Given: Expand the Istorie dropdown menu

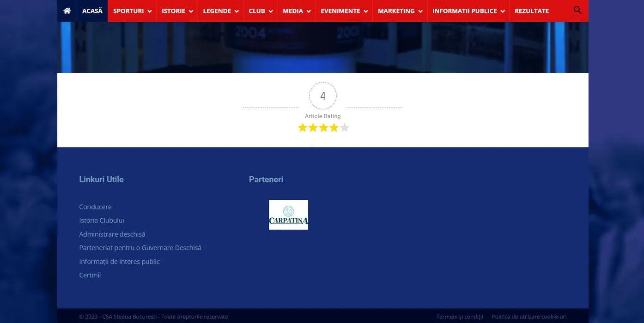Looking at the screenshot, I should coord(177,11).
